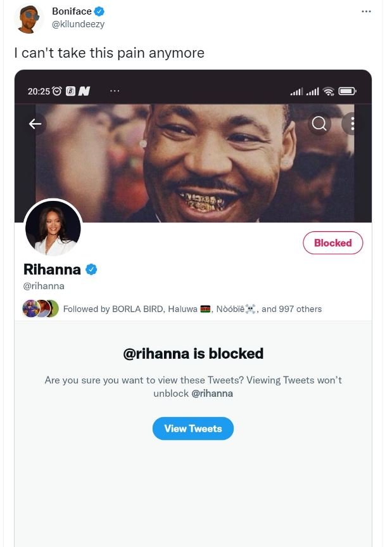Open the tweet's ellipsis options menu
The image size is (392, 547).
click(x=366, y=11)
